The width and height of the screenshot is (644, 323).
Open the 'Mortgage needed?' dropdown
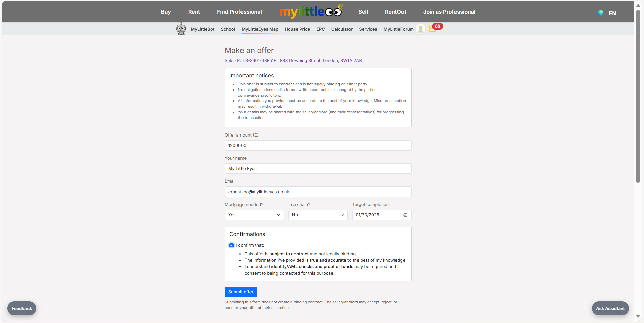(x=254, y=215)
